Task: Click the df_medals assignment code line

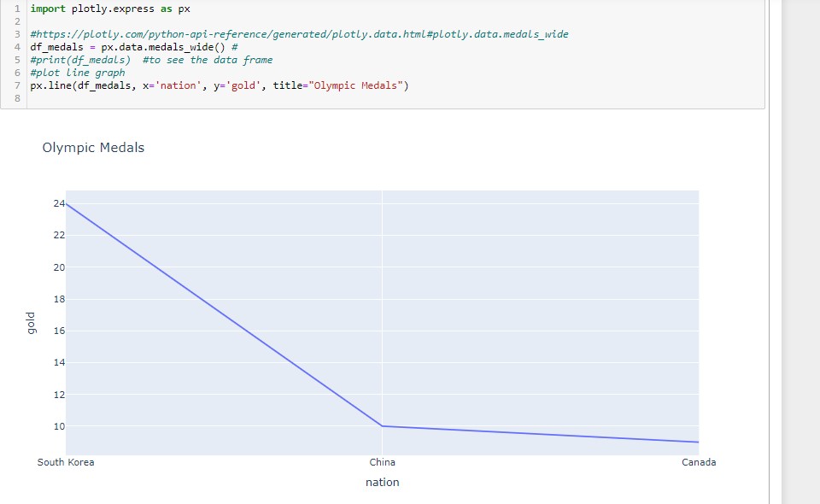Action: coord(133,46)
